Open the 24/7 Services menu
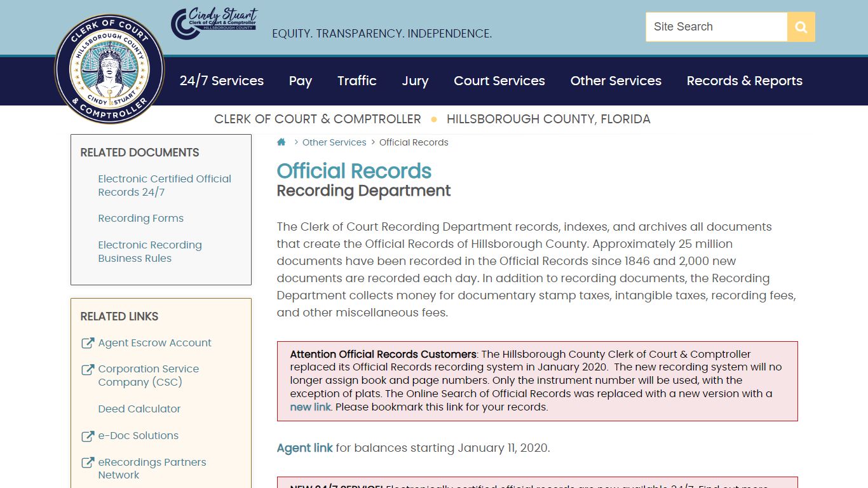This screenshot has width=868, height=488. tap(222, 81)
